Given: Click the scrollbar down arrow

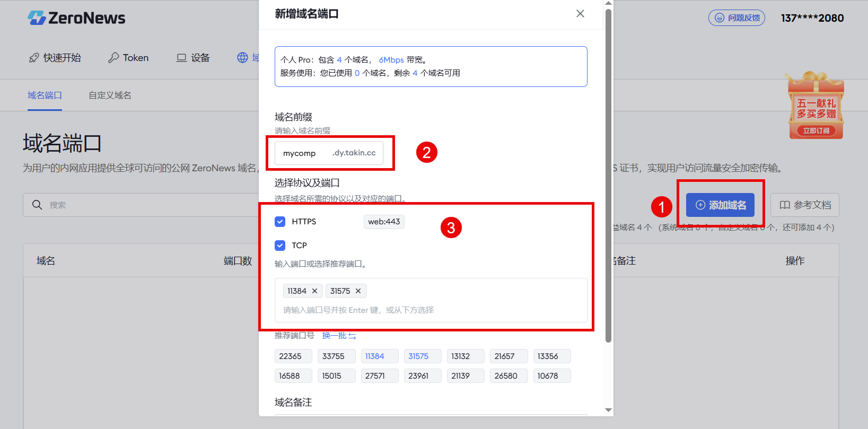Looking at the screenshot, I should coord(608,410).
